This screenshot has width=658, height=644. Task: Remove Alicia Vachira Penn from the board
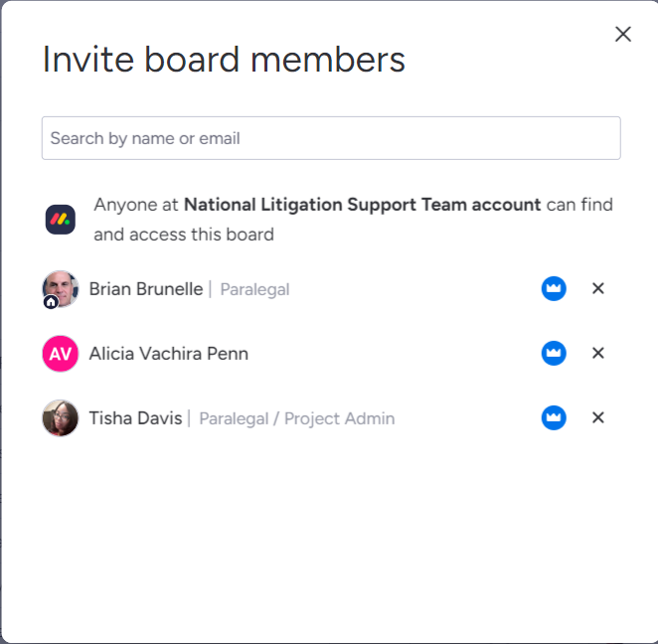(x=598, y=353)
